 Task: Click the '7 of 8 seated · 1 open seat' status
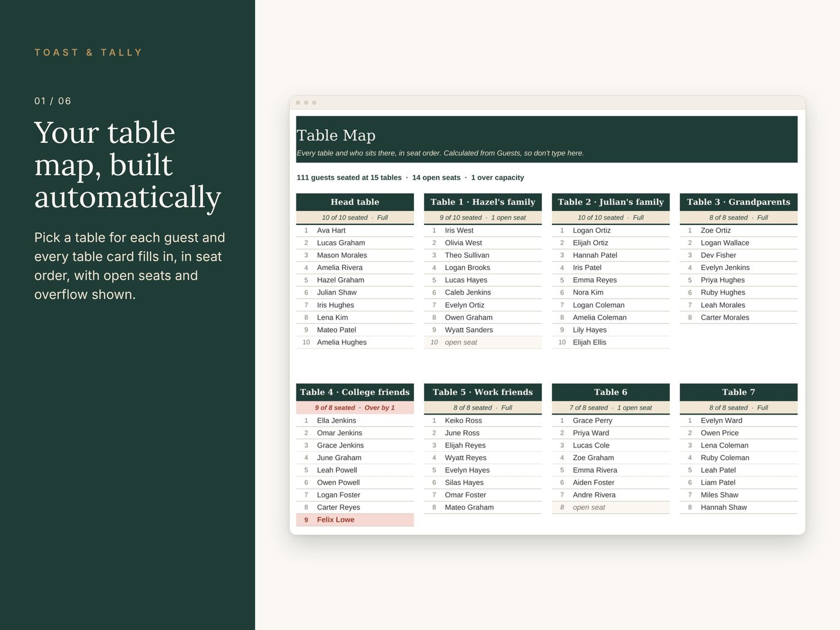[x=610, y=408]
